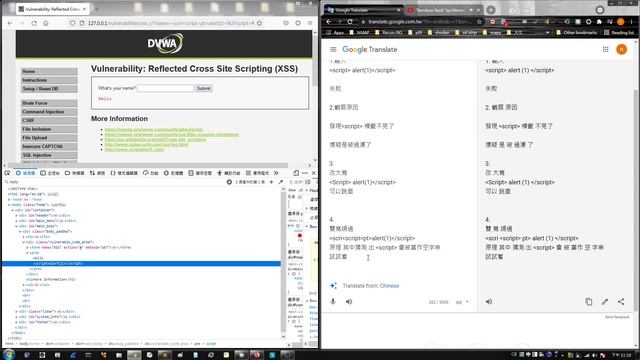Screen dimensions: 640x360
Task: Collapse the body class home node
Action: pyautogui.click(x=9, y=204)
